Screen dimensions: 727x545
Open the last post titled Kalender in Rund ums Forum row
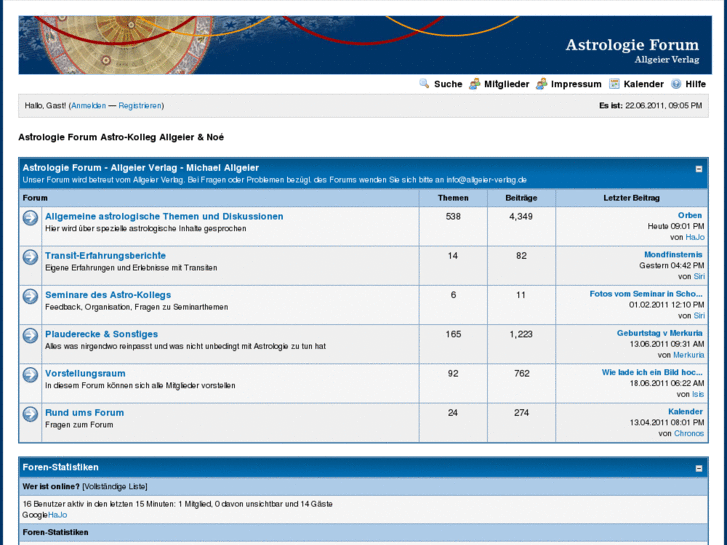point(685,411)
